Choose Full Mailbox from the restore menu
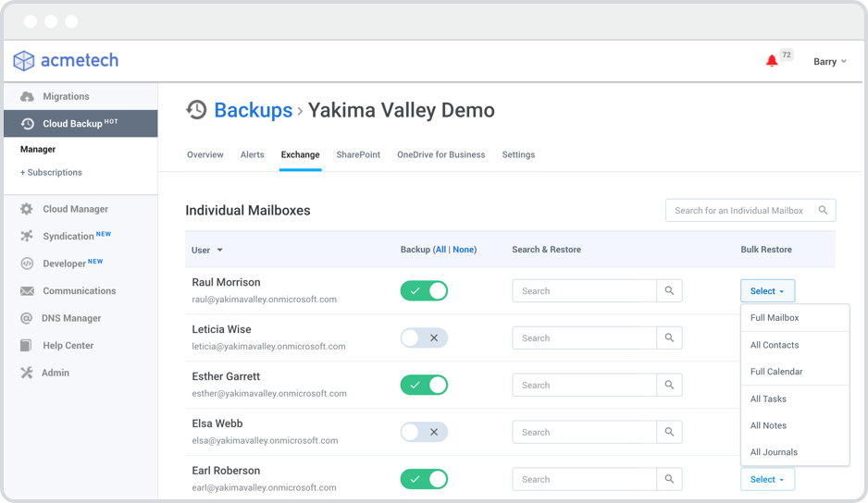The height and width of the screenshot is (503, 868). (775, 318)
